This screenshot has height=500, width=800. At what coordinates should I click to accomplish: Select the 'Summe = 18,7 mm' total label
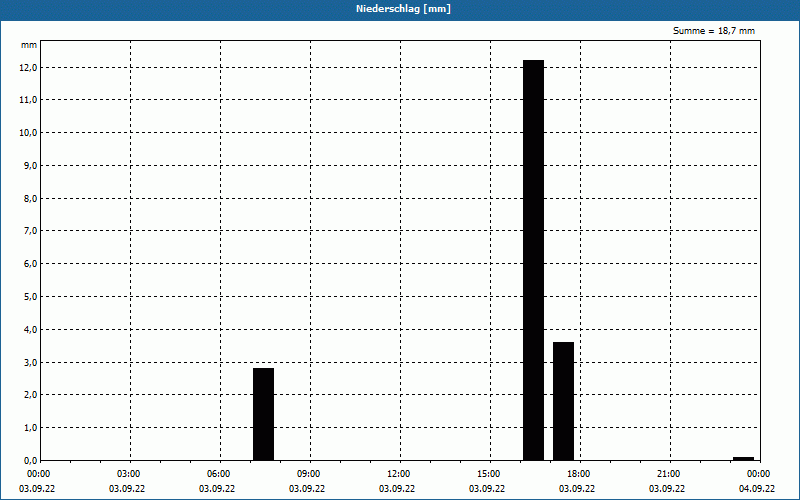(x=714, y=31)
